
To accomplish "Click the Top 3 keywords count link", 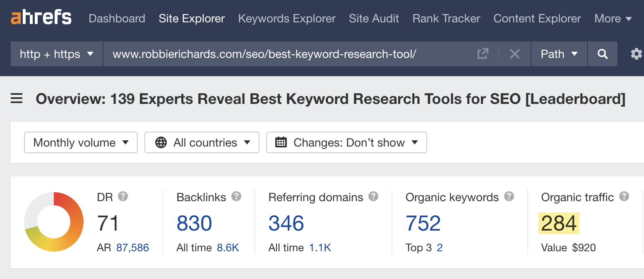I will pos(440,248).
